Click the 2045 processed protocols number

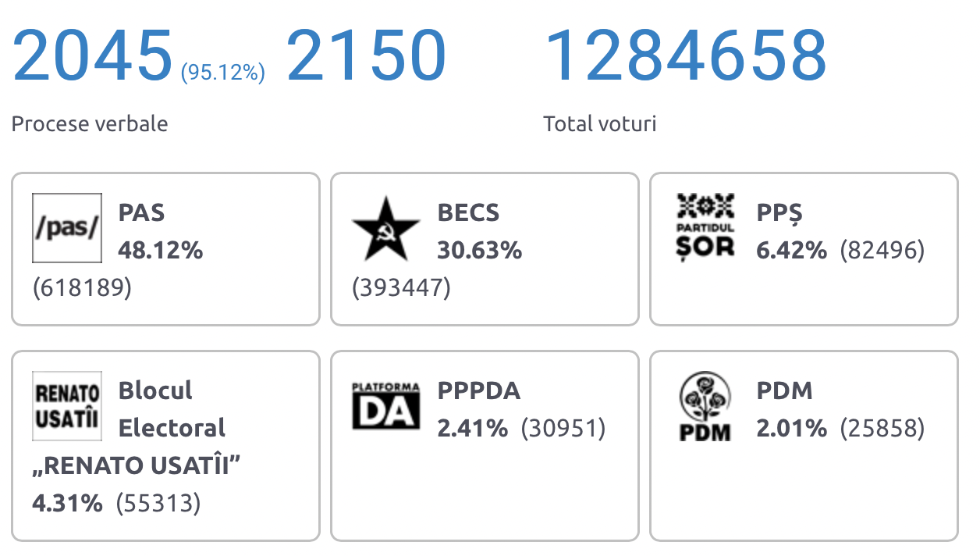pos(92,56)
